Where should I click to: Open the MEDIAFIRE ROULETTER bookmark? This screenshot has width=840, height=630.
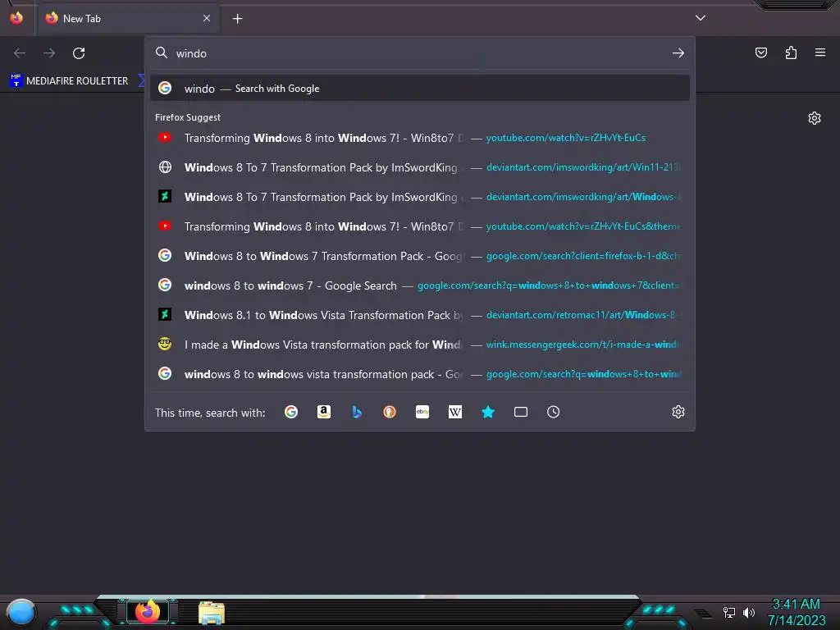[x=69, y=81]
